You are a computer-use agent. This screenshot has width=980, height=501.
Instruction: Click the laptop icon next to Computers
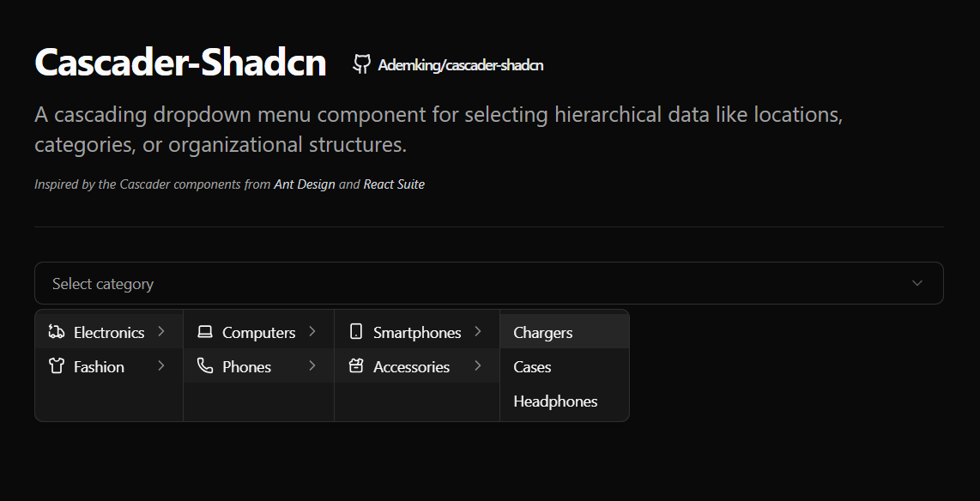204,331
